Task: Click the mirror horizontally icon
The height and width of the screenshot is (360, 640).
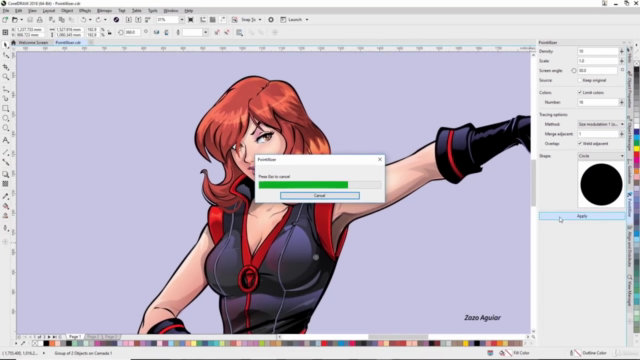Action: click(156, 32)
